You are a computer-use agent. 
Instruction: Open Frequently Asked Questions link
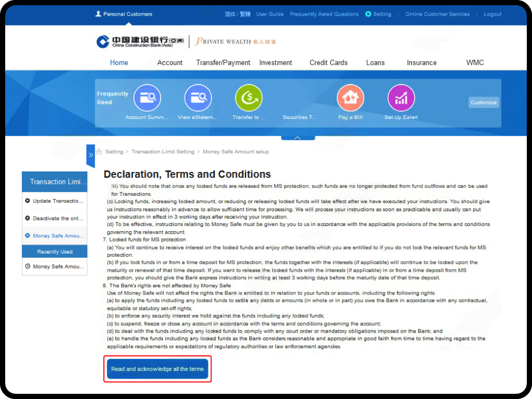324,14
